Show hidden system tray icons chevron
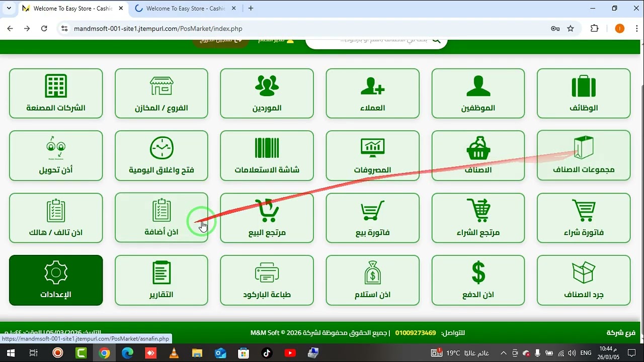 coord(503,353)
